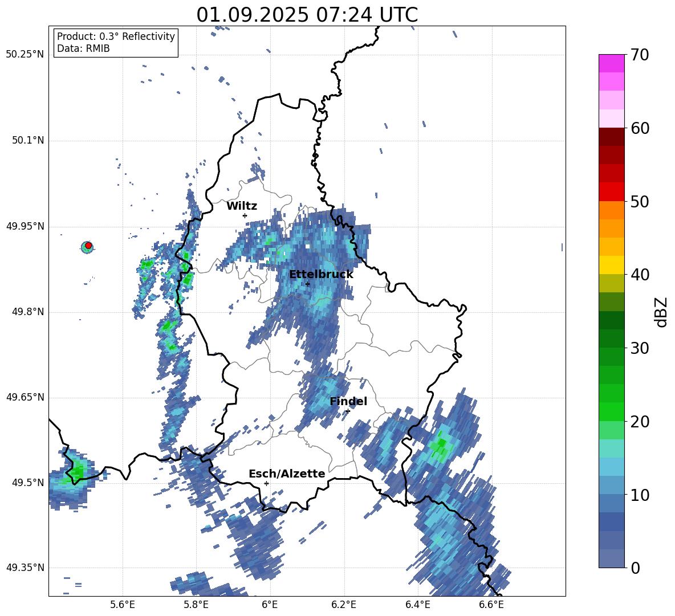This screenshot has width=675, height=616.
Task: Click the 49.95°N latitude label
Action: tap(25, 226)
